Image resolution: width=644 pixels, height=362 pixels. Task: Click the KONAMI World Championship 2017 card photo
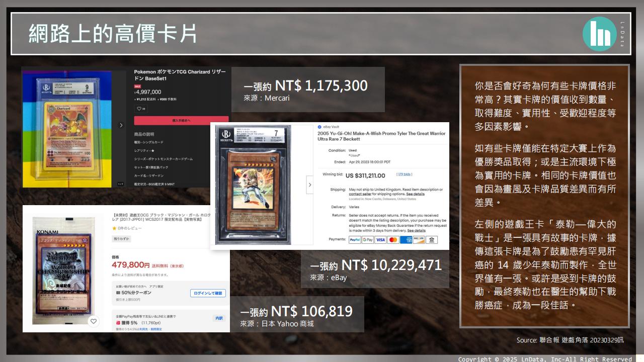point(63,271)
